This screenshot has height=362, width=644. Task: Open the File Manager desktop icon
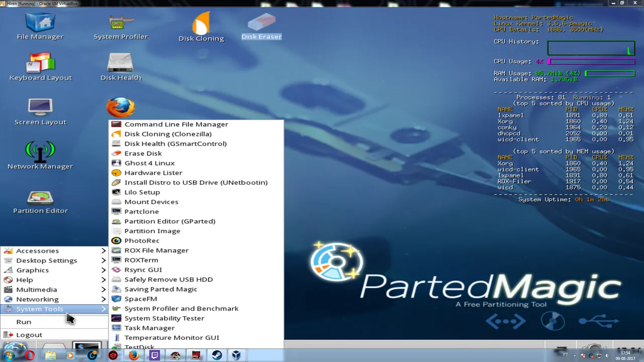point(40,26)
